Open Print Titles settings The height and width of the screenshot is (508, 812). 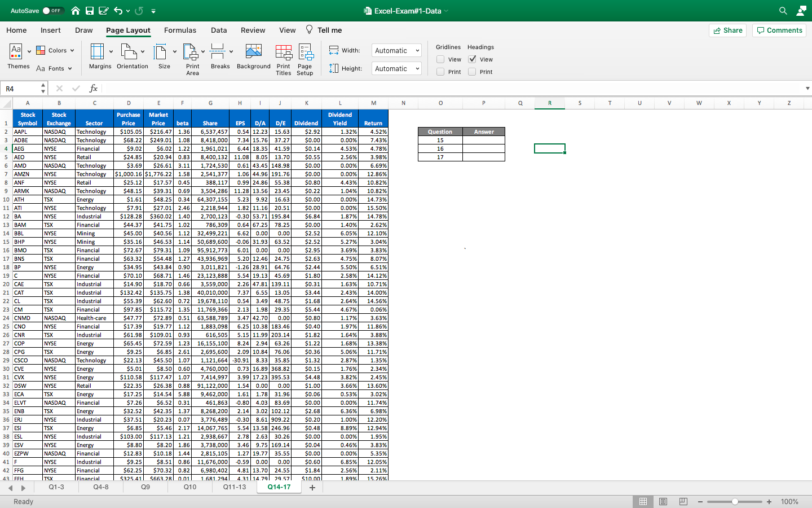pyautogui.click(x=283, y=56)
